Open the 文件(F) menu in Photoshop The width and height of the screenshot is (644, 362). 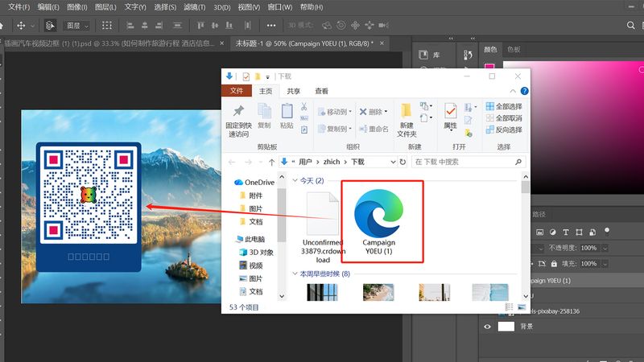click(x=19, y=7)
